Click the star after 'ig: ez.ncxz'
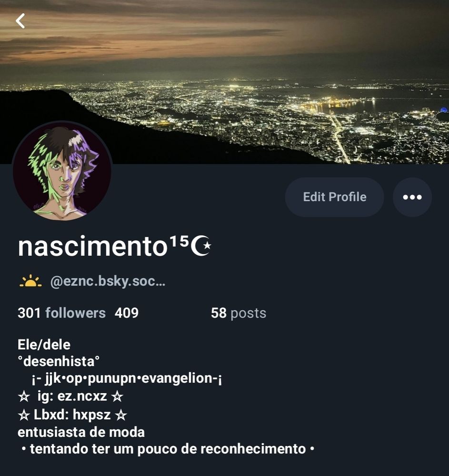 coord(117,397)
